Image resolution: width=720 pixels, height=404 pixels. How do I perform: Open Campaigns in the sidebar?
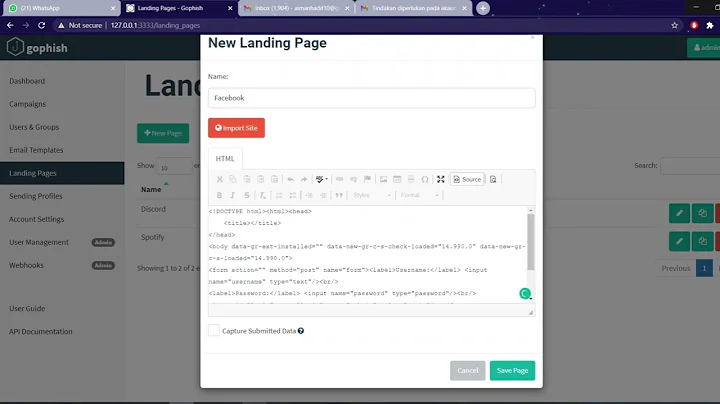(28, 104)
